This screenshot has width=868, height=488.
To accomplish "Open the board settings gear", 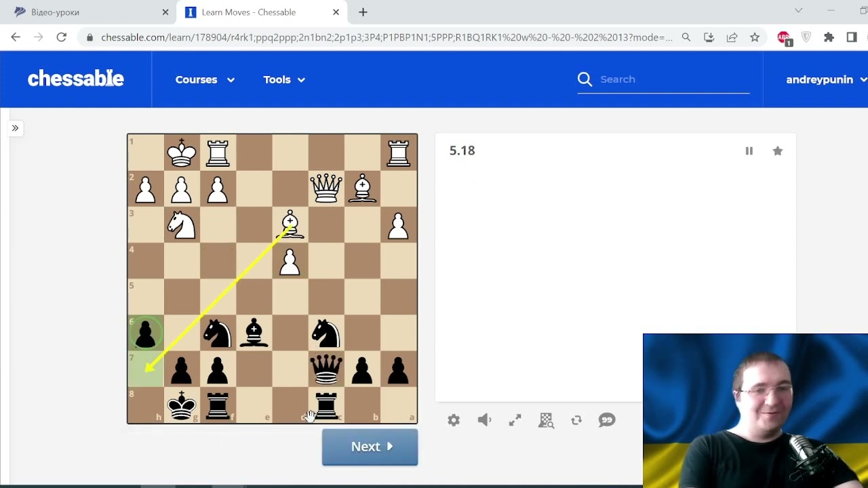I will (454, 420).
